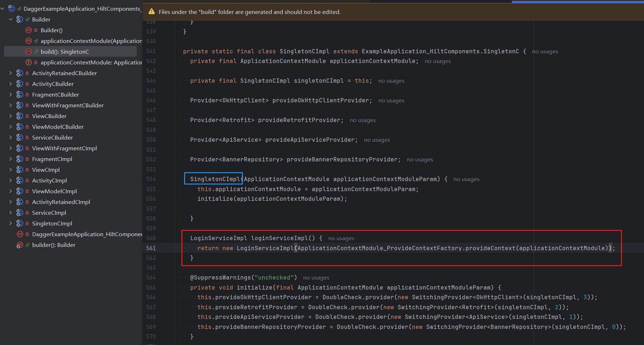Click "no usages" hint beside loginServiceImpl()
Image resolution: width=644 pixels, height=345 pixels.
tap(341, 238)
